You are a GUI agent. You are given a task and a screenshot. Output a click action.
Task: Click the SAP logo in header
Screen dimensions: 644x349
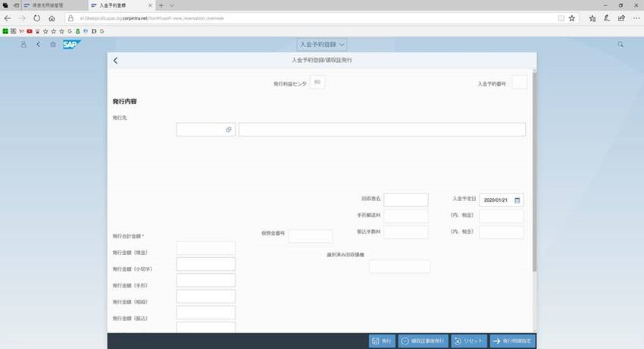[x=71, y=45]
